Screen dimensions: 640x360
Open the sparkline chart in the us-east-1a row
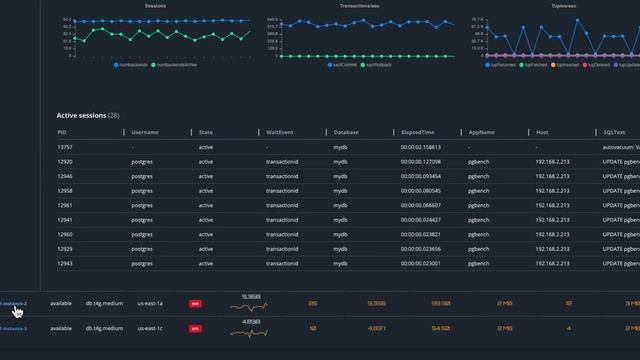point(249,307)
